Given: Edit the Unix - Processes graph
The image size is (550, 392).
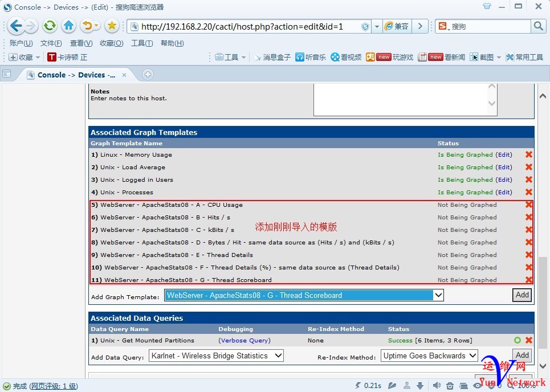Looking at the screenshot, I should click(x=504, y=193).
